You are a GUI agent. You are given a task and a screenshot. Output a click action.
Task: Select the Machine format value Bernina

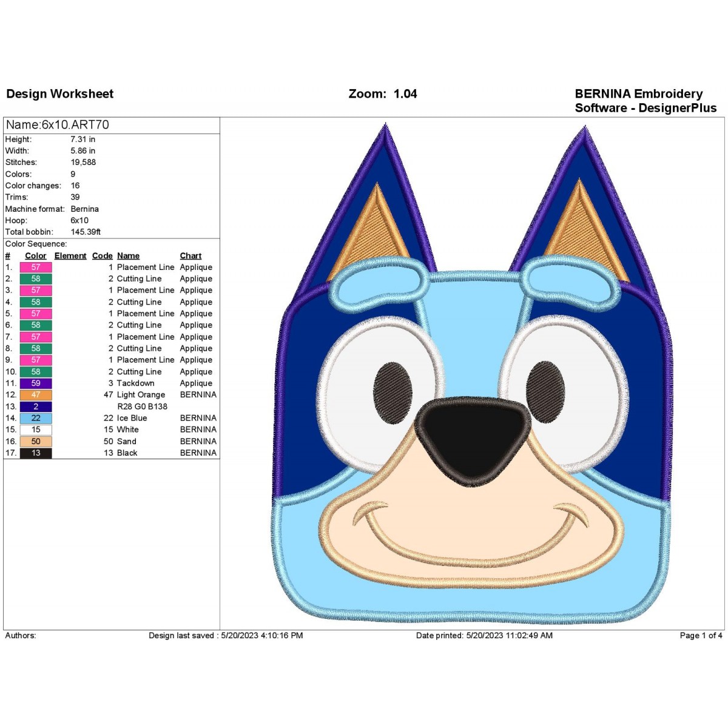(x=84, y=209)
